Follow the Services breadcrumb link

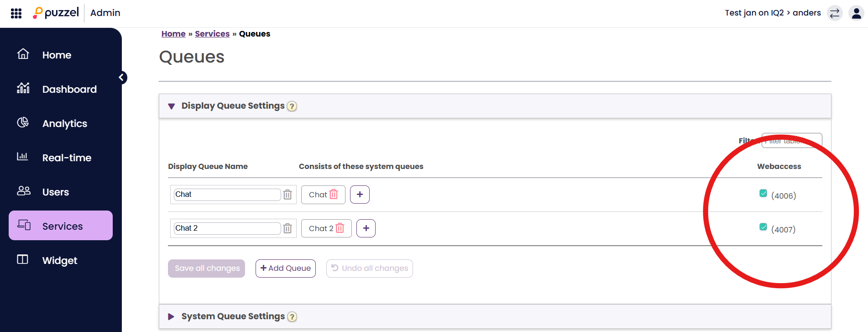click(212, 34)
